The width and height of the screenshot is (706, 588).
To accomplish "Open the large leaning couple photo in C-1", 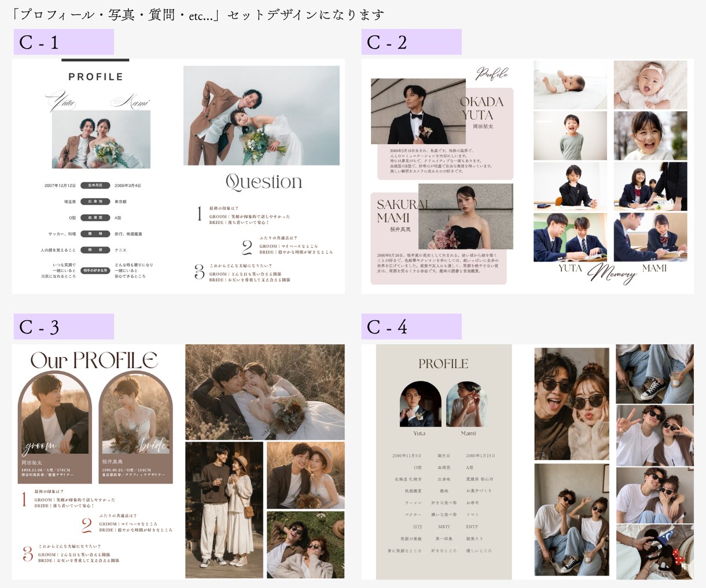I will click(x=262, y=116).
